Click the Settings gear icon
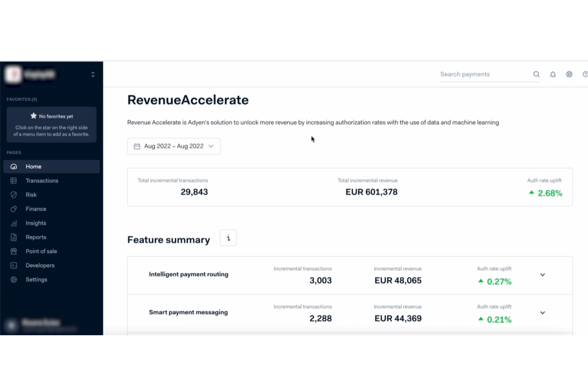The width and height of the screenshot is (588, 392). 14,280
